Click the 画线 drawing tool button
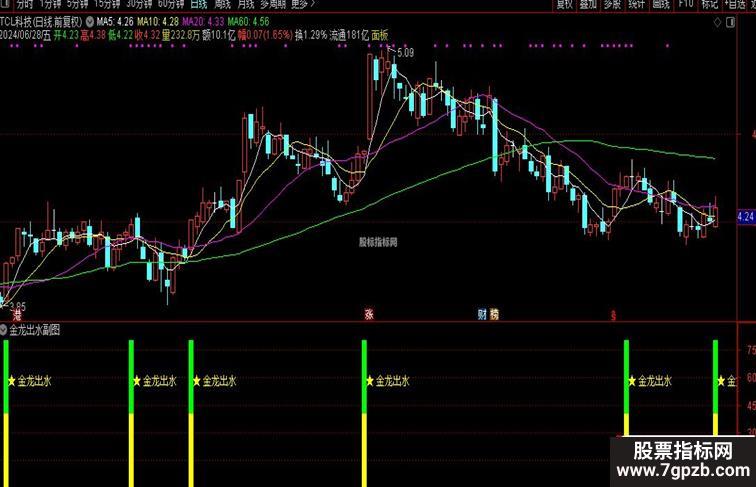Image resolution: width=756 pixels, height=487 pixels. click(661, 4)
